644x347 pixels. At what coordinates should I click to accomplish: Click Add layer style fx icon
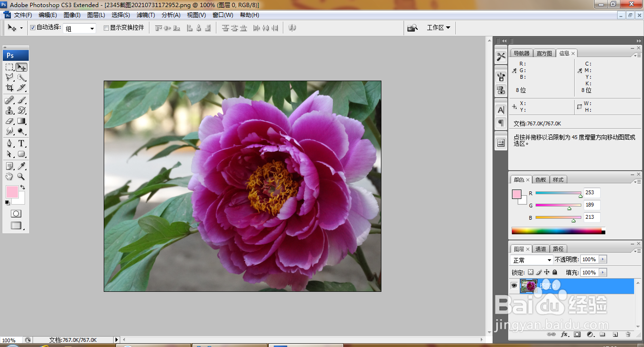click(x=564, y=334)
